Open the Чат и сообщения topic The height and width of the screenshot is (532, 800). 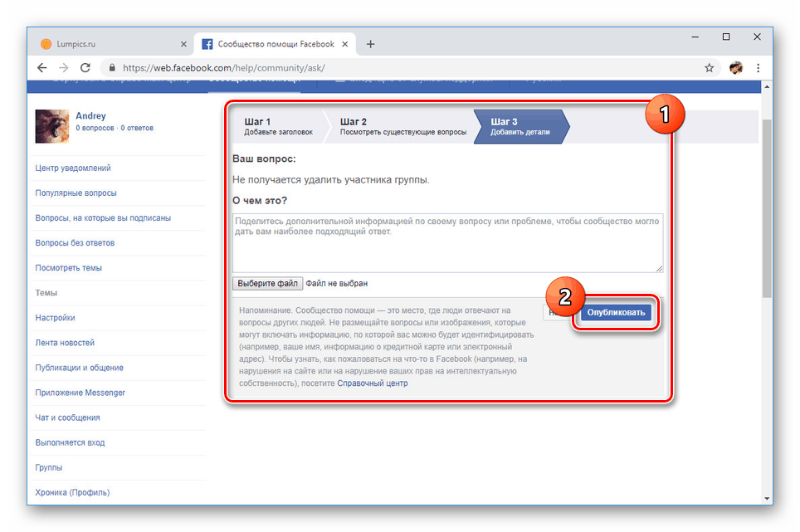(x=67, y=417)
